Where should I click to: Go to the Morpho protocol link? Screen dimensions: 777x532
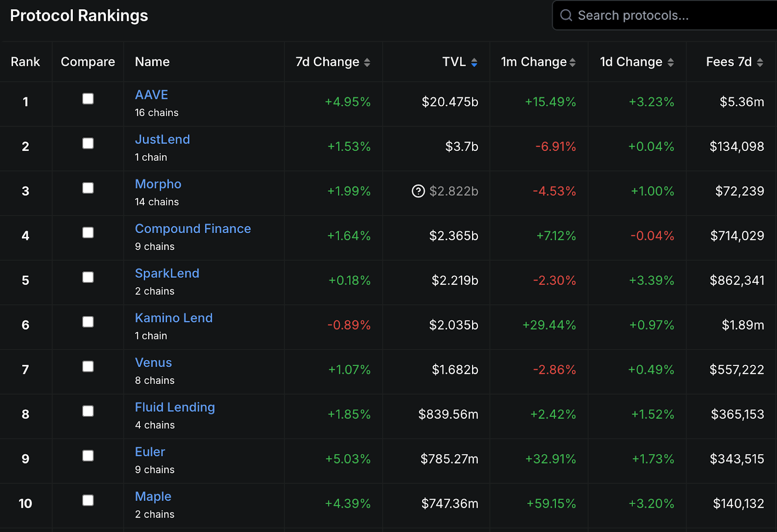(158, 184)
